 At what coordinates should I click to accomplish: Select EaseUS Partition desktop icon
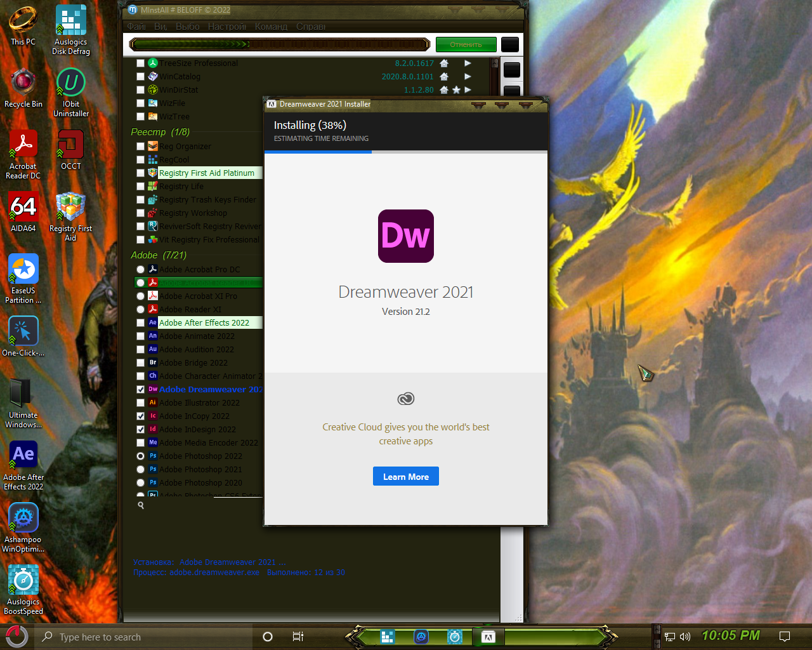coord(23,279)
